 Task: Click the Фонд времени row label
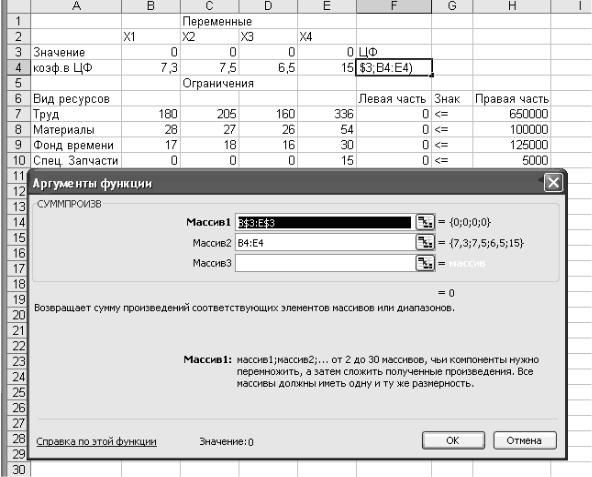(76, 145)
